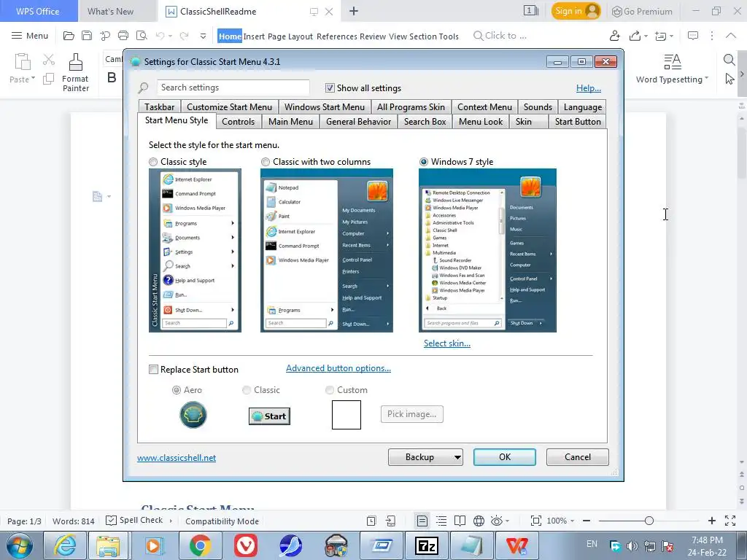
Task: Enable the Replace Start button checkbox
Action: coord(153,370)
